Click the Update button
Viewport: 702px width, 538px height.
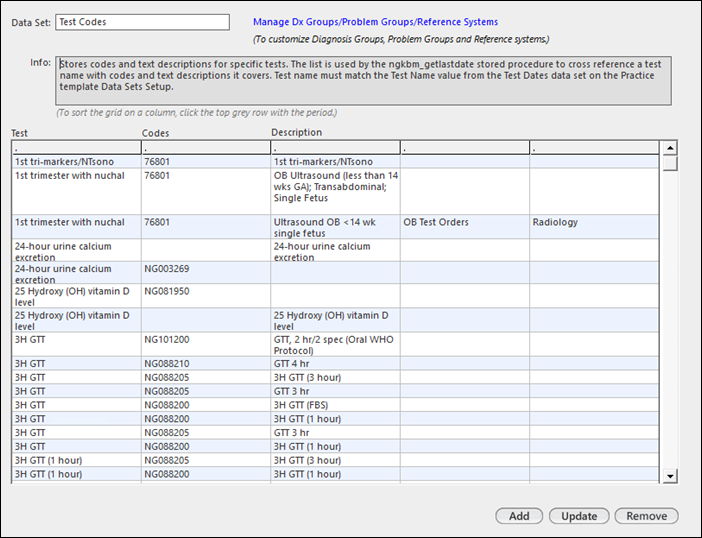579,516
